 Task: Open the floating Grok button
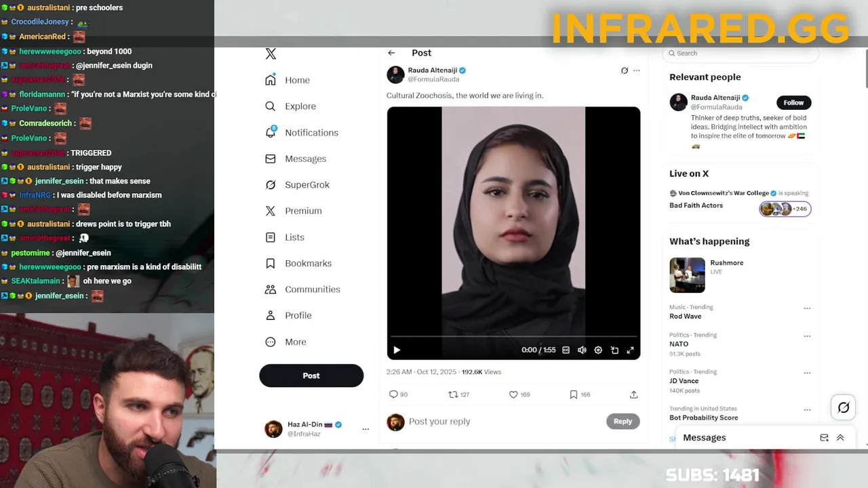tap(844, 407)
